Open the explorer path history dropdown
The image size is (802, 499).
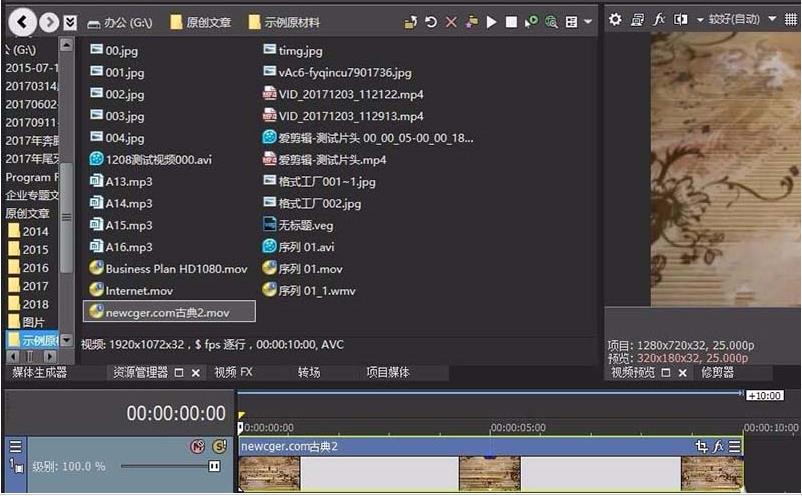[x=70, y=22]
